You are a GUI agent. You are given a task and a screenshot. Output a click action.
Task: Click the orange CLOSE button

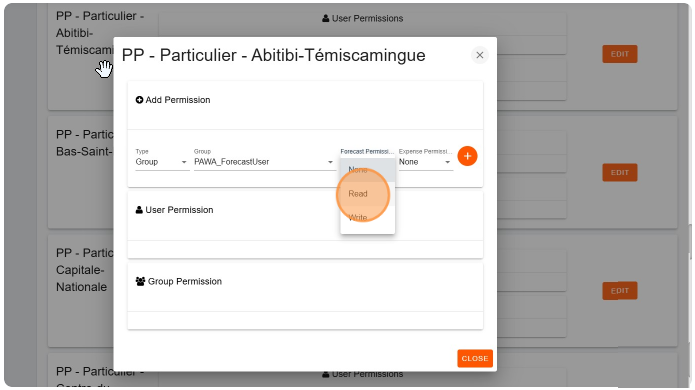[475, 359]
